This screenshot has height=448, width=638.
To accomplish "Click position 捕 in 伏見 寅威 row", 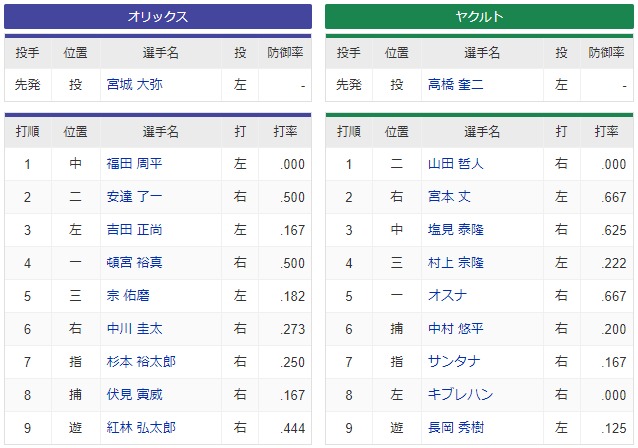I will [x=75, y=395].
